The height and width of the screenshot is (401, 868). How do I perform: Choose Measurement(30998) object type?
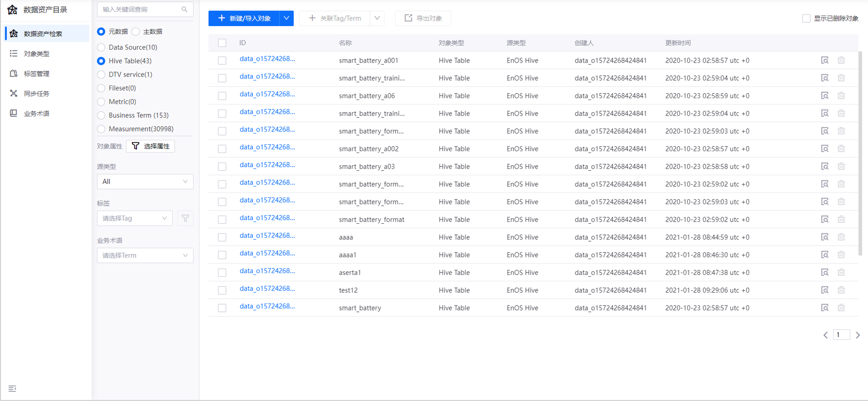[101, 129]
